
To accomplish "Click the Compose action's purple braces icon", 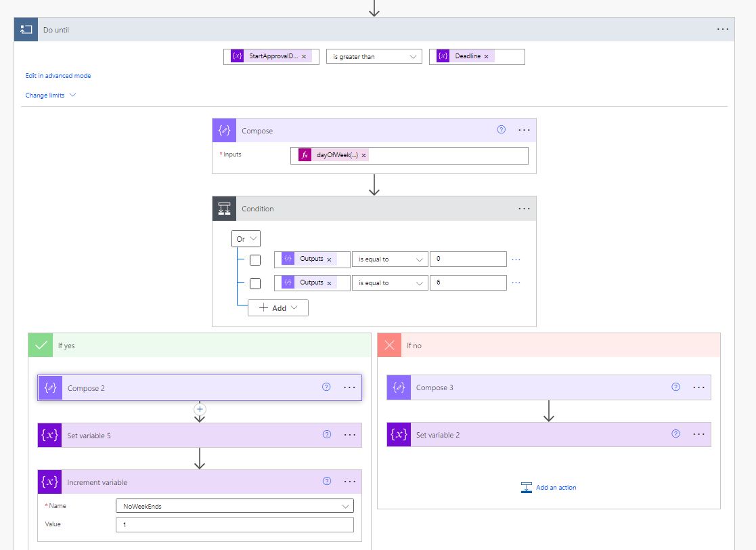I will click(224, 130).
